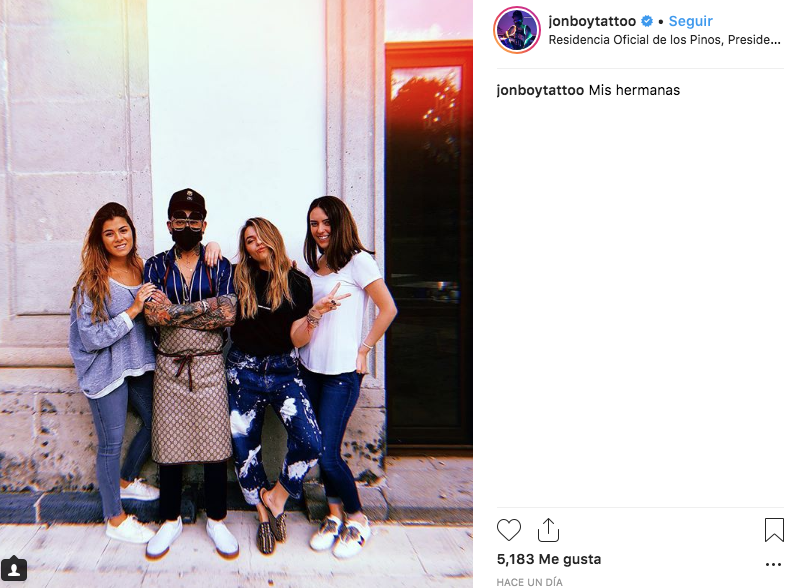The width and height of the screenshot is (790, 588).
Task: Show tagged people icon on the photo
Action: coord(14,569)
